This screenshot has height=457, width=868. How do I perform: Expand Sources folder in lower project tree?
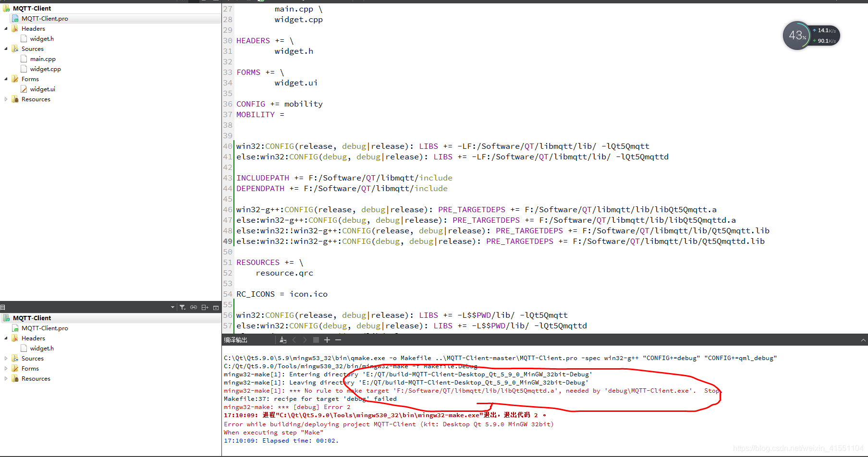click(x=6, y=359)
